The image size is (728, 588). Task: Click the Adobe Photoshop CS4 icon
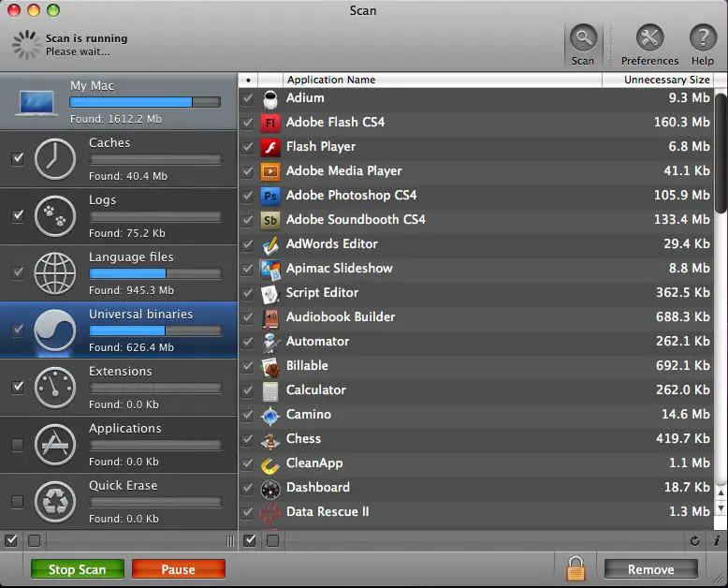click(270, 196)
